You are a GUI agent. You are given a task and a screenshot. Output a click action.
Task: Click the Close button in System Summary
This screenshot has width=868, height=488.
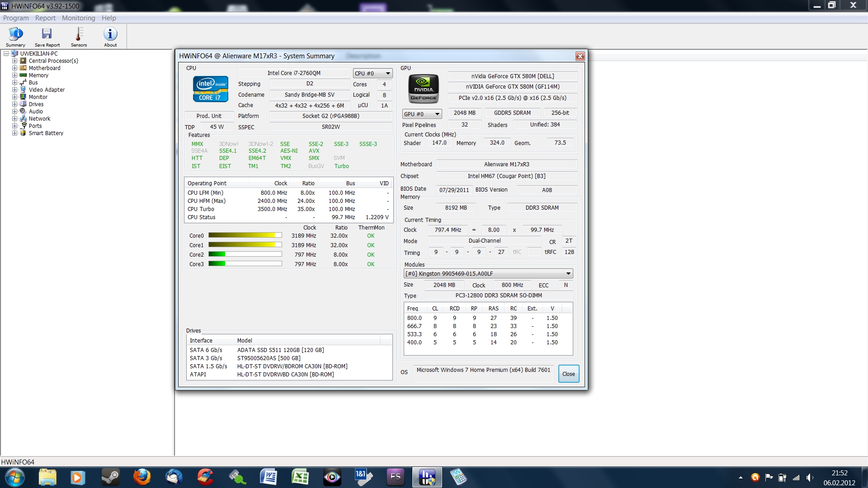click(568, 374)
